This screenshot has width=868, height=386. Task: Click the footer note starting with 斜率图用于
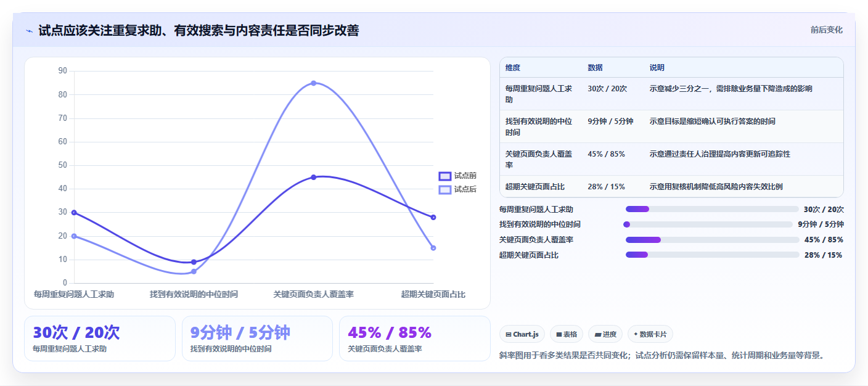661,355
